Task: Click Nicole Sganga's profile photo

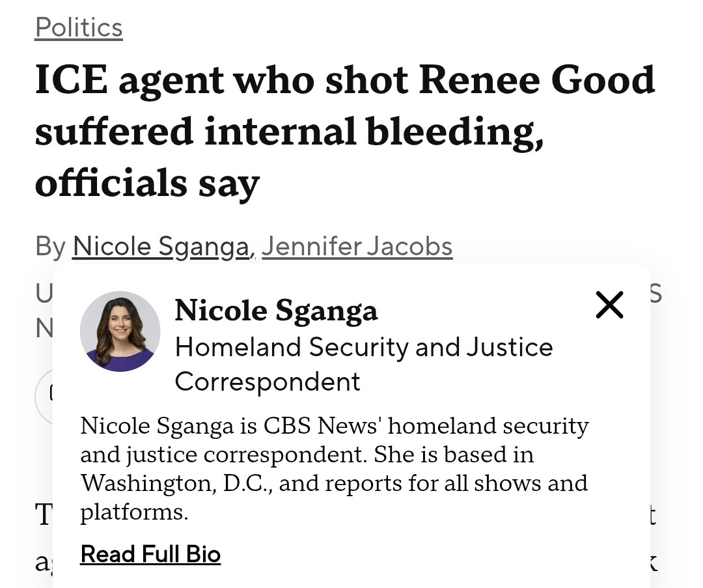Action: [x=120, y=331]
